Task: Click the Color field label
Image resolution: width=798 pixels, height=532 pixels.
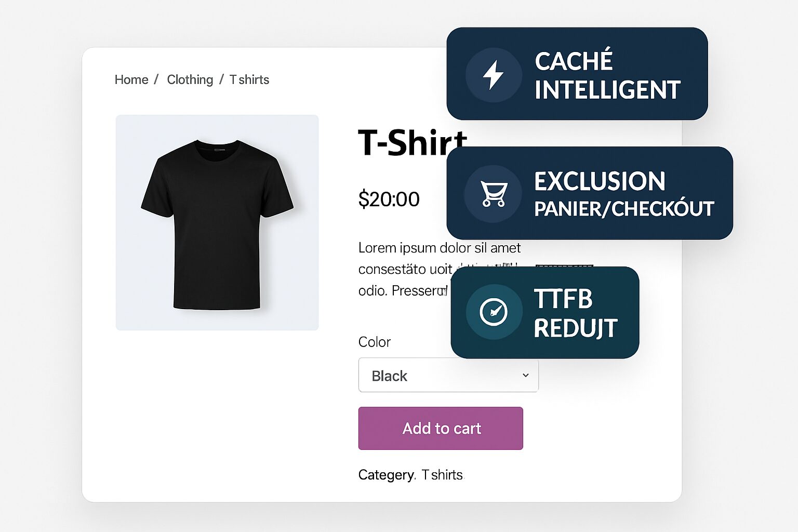Action: 375,342
